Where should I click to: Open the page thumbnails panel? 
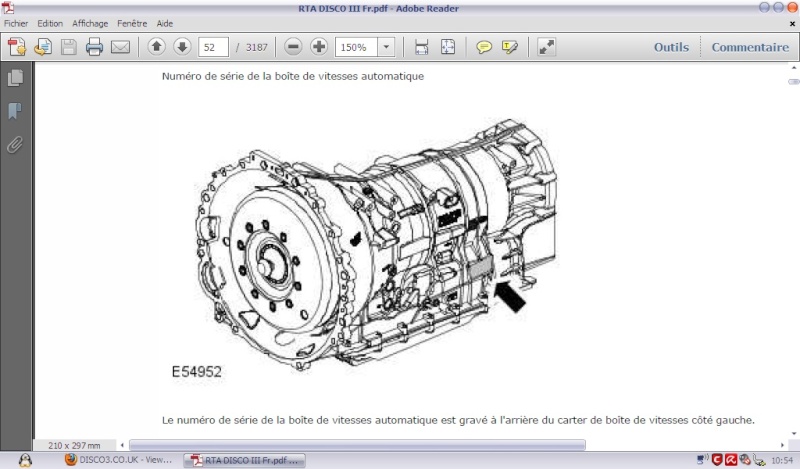[15, 78]
